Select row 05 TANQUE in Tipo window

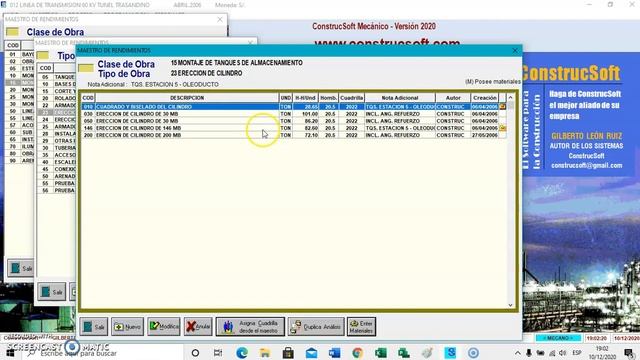tap(57, 77)
